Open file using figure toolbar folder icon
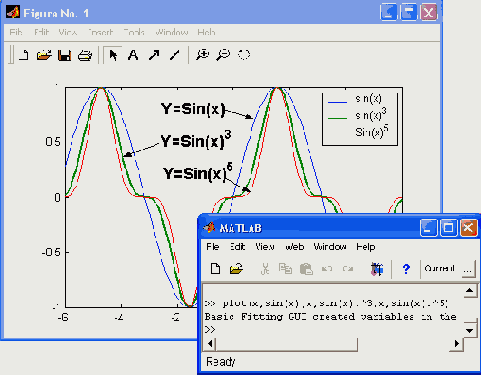 [44, 55]
